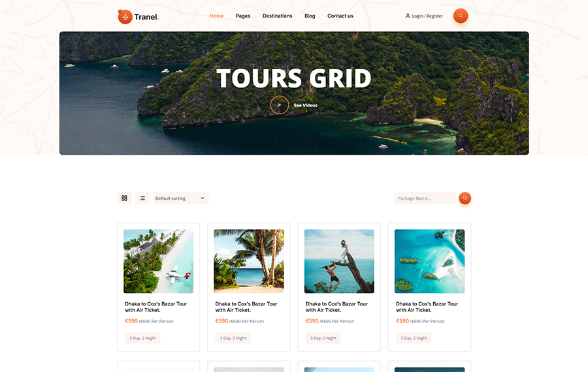Open the Contact us page

340,16
